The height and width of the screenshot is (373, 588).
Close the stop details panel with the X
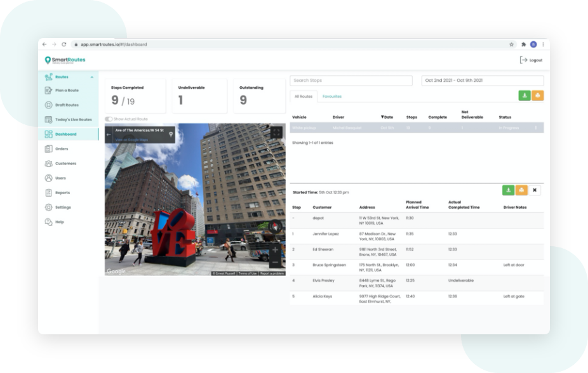click(535, 190)
